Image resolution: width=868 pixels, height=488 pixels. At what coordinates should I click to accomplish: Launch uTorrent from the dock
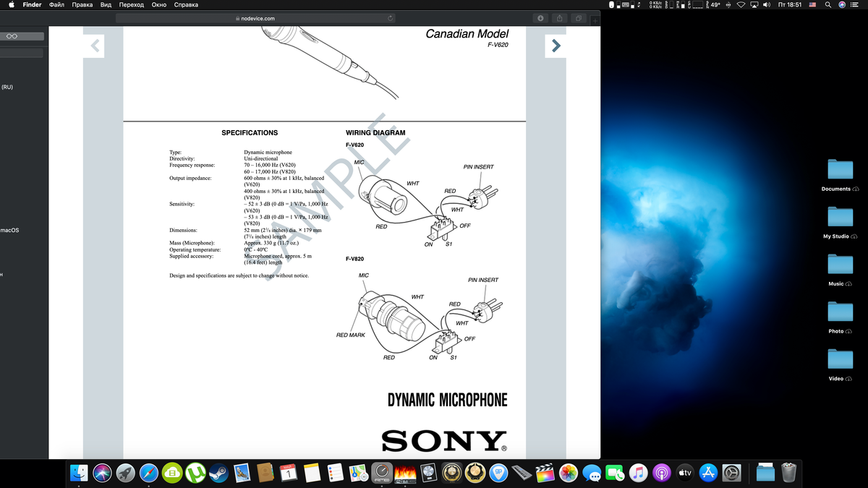pyautogui.click(x=195, y=473)
